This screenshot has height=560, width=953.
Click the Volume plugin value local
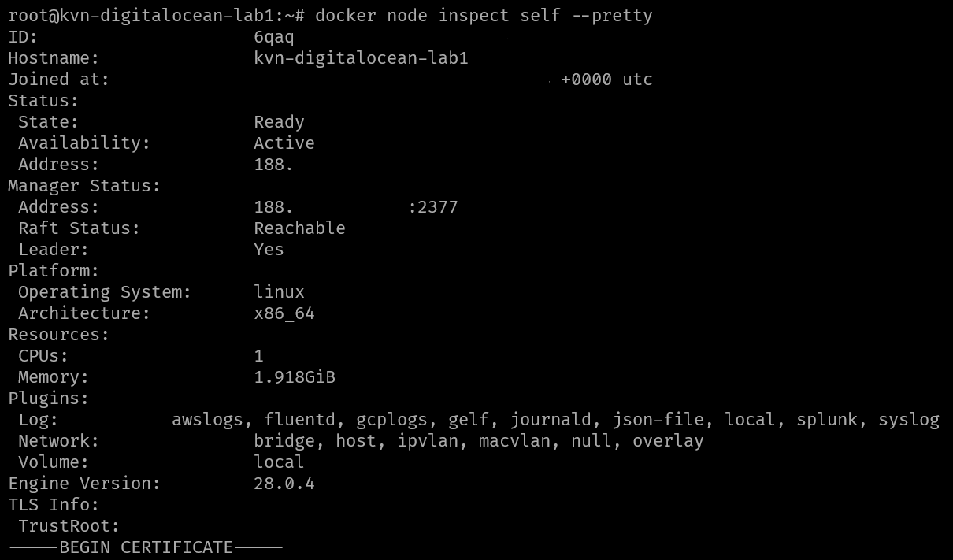click(279, 462)
